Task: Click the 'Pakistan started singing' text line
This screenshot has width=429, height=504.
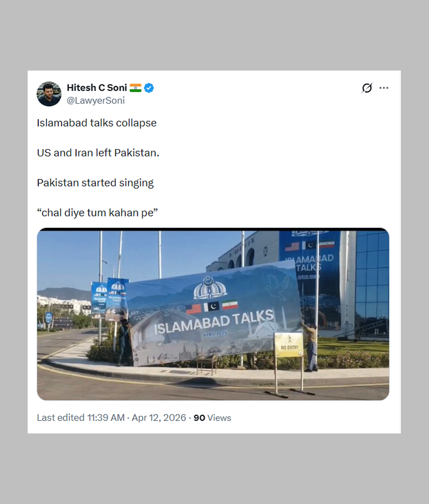Action: coord(95,183)
